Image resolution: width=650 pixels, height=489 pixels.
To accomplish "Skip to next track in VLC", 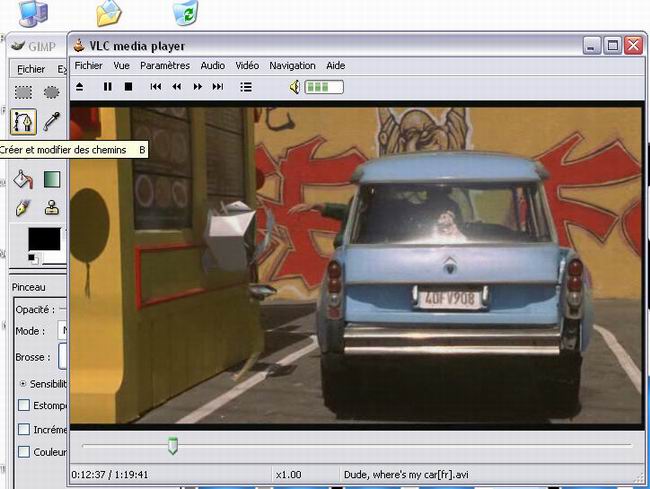I will pyautogui.click(x=218, y=87).
